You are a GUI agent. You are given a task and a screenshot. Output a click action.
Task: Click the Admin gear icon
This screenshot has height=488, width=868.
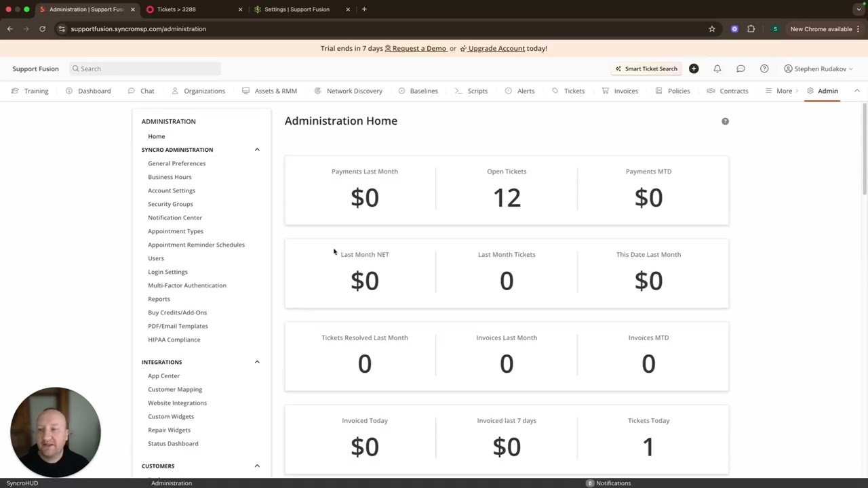[810, 91]
